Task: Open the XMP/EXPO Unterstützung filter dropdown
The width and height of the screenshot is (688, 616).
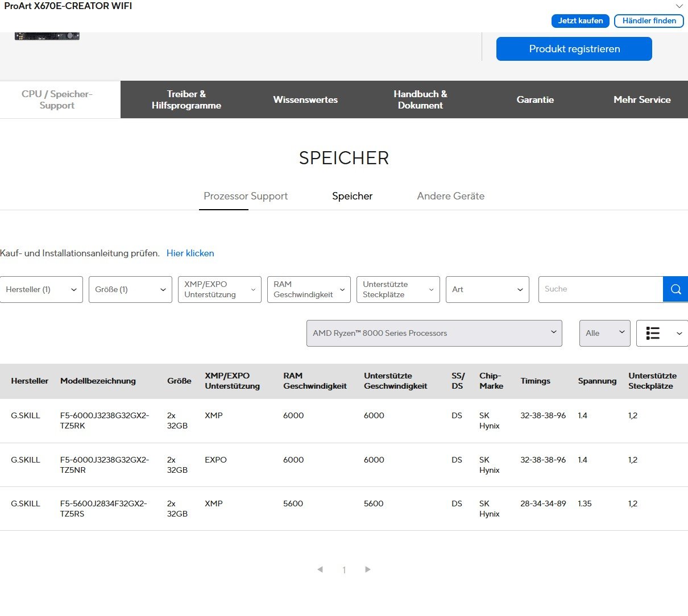Action: (x=219, y=289)
